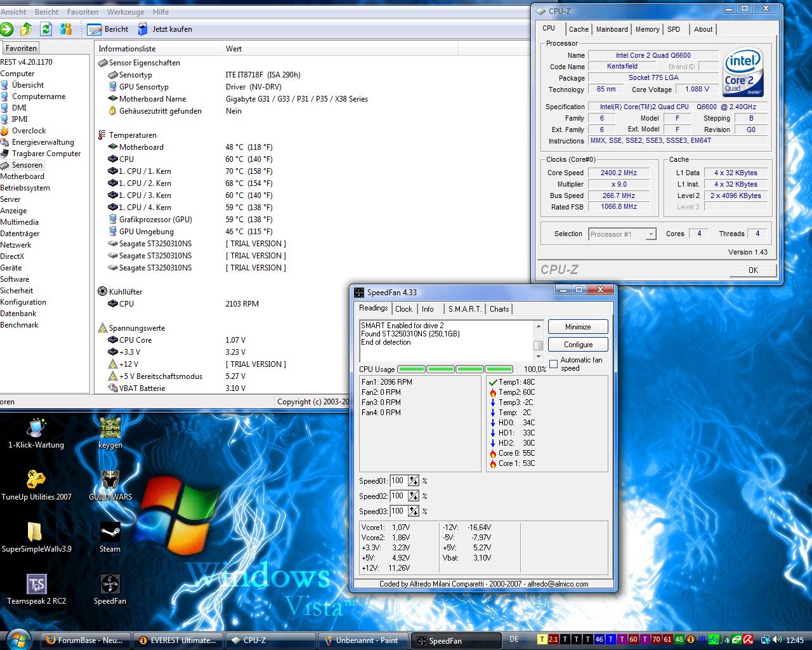Switch to the Mainboard tab in CPU-Z
The width and height of the screenshot is (812, 650).
tap(612, 29)
